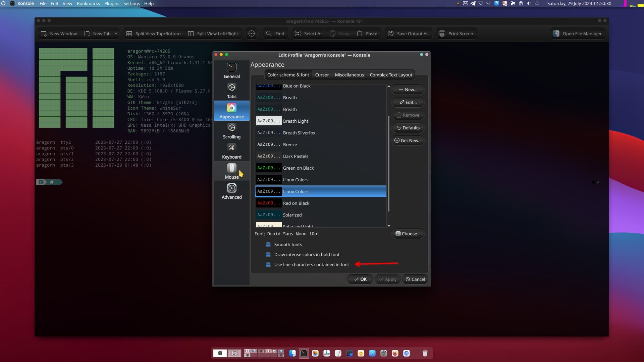This screenshot has height=362, width=644.
Task: Expand the New Tab dropdown arrow
Action: tap(116, 34)
